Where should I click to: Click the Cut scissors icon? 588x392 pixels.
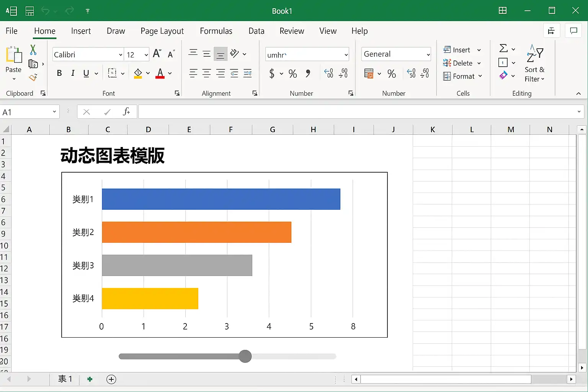[33, 50]
